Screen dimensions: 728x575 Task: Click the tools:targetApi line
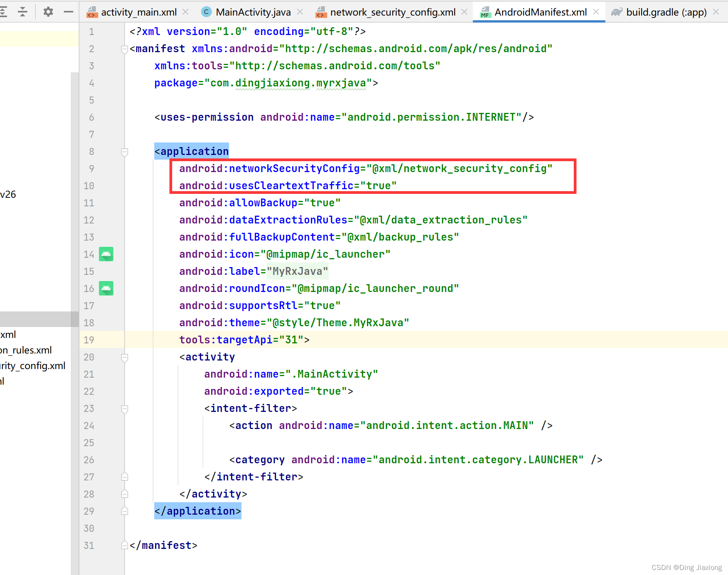pyautogui.click(x=244, y=340)
